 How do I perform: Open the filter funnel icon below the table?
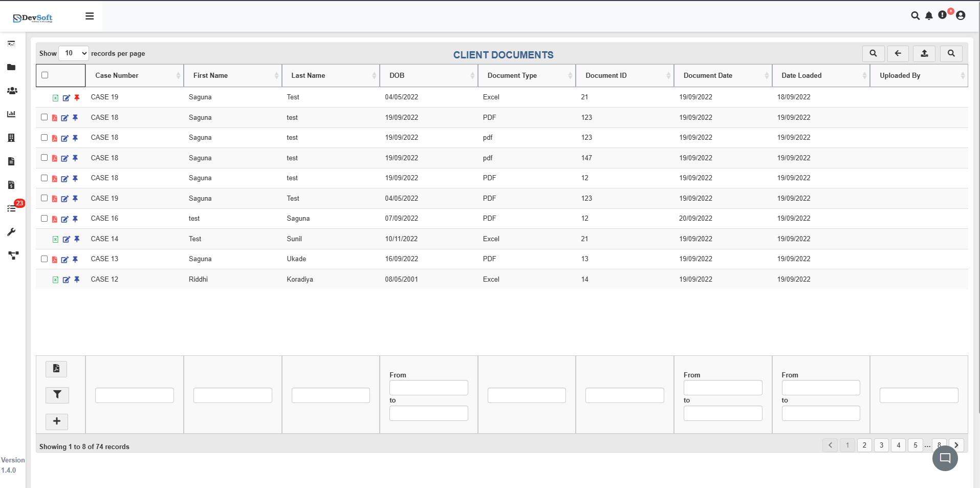pos(57,395)
